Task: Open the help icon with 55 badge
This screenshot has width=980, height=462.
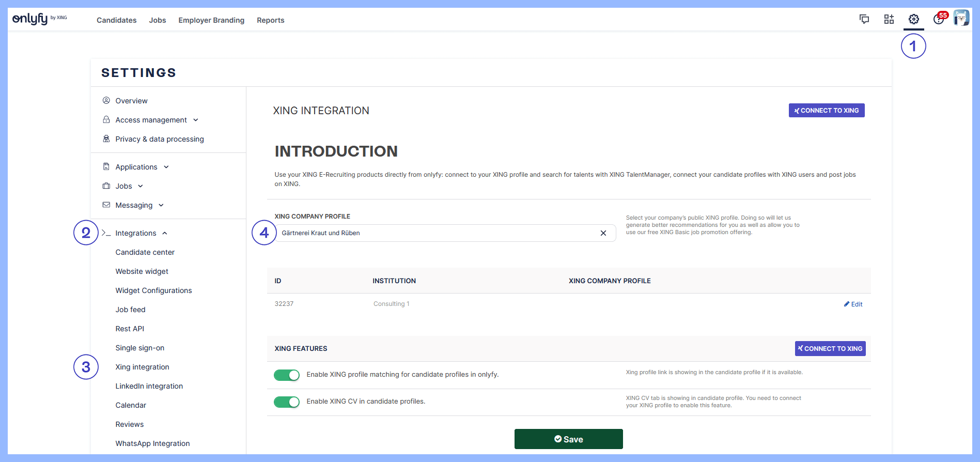Action: pyautogui.click(x=939, y=19)
